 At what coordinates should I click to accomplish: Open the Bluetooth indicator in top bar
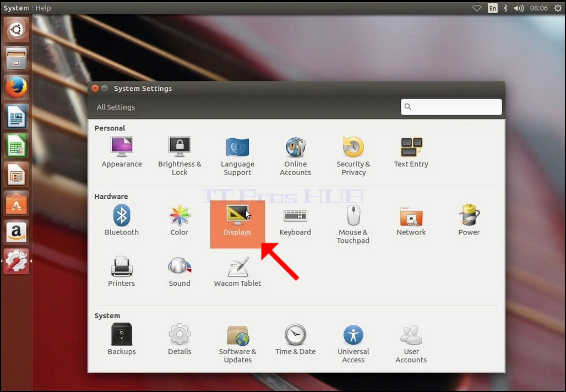coord(505,8)
